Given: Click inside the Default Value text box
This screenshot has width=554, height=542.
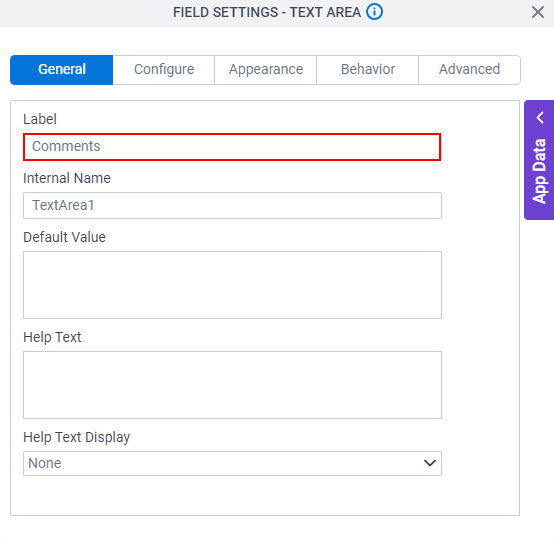Looking at the screenshot, I should 232,285.
